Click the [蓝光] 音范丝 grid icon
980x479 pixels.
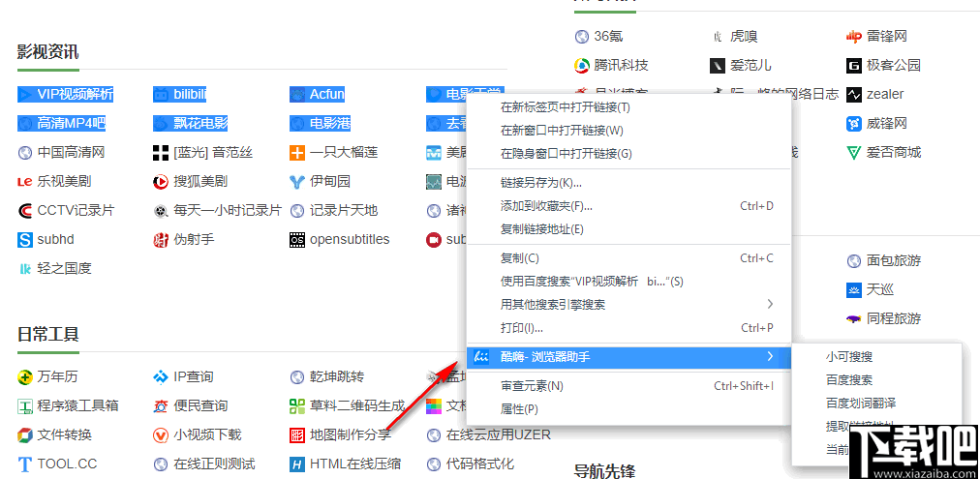click(161, 152)
